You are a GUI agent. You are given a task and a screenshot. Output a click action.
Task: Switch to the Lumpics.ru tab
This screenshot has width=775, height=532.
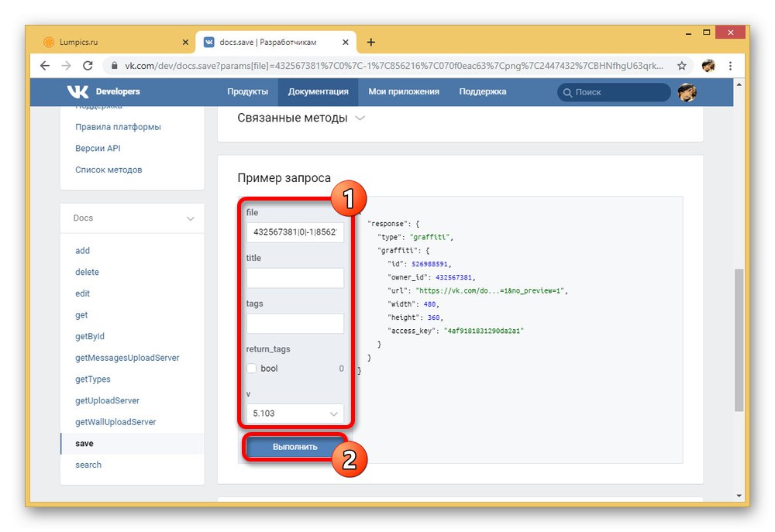115,43
